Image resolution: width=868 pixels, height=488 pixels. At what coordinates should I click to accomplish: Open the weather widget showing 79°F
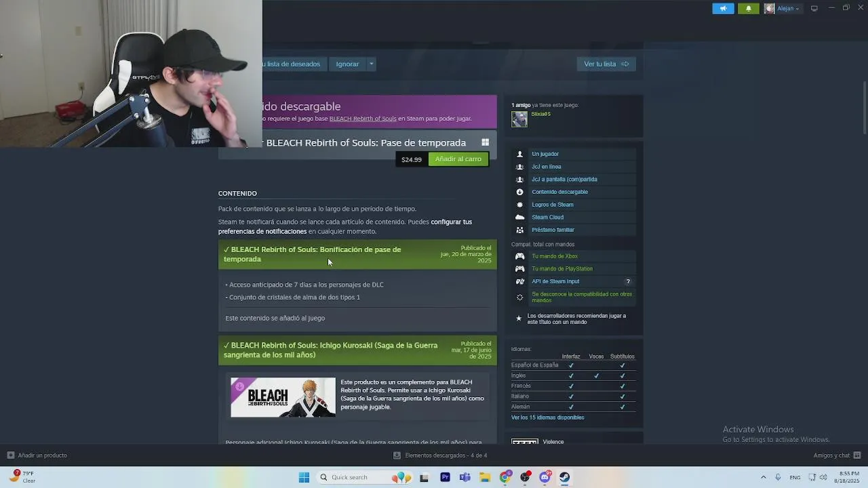(22, 476)
